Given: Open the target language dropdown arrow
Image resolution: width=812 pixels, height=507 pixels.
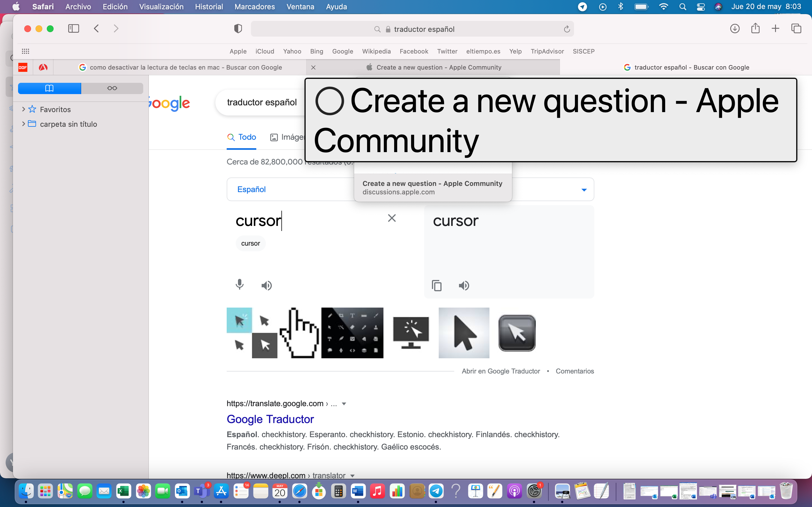Looking at the screenshot, I should 584,190.
